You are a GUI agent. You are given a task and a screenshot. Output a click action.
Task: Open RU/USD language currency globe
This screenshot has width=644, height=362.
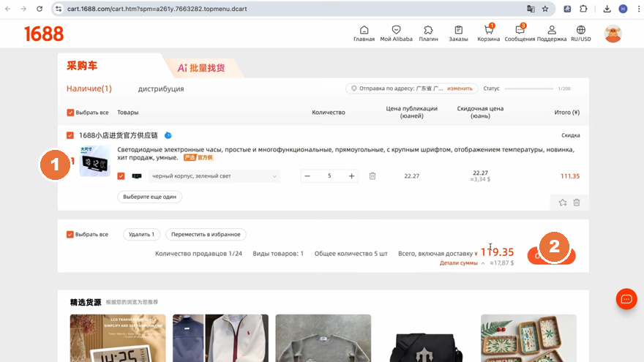581,34
